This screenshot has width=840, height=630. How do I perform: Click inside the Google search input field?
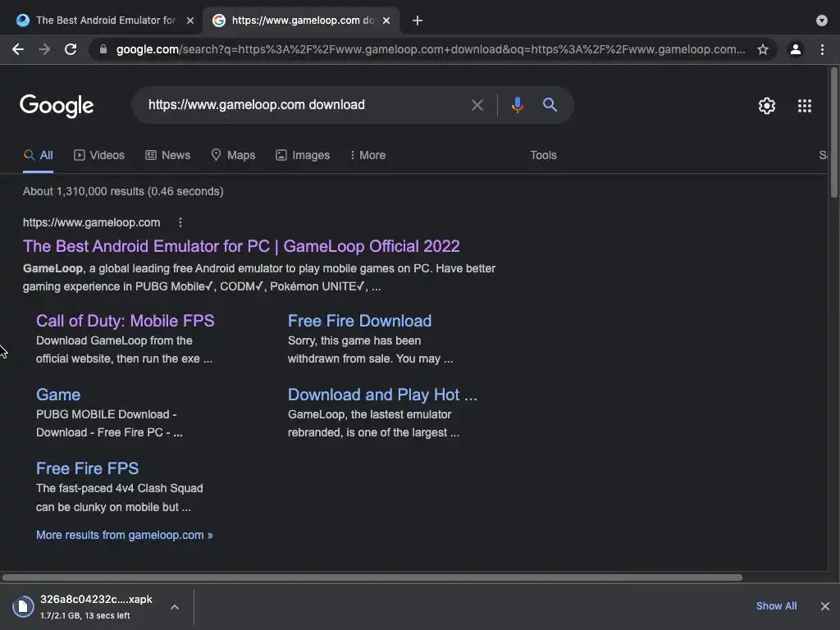[x=305, y=104]
